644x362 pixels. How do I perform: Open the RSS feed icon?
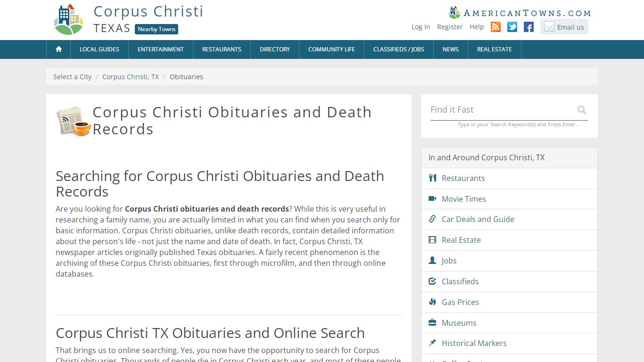click(x=495, y=27)
